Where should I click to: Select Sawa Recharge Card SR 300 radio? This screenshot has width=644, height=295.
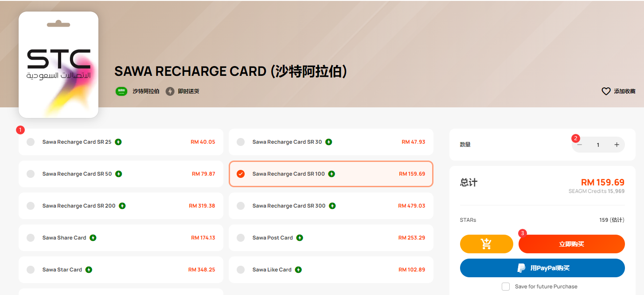(x=241, y=206)
